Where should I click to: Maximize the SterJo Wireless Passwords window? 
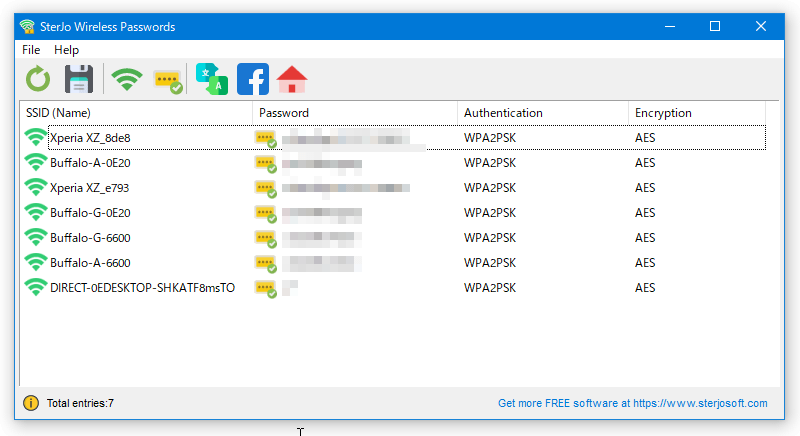point(715,27)
